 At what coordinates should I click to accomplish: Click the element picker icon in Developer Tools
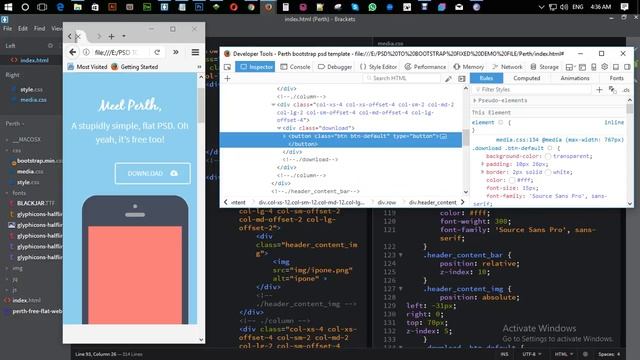click(x=227, y=67)
